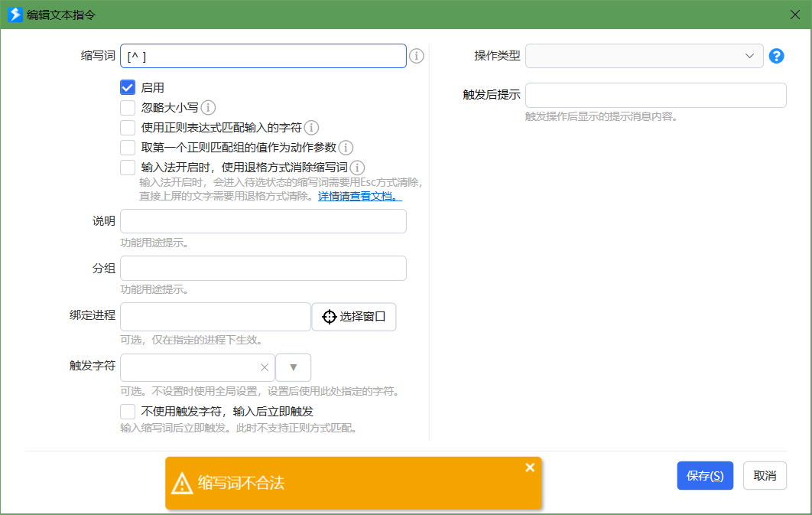Check 取第一个正则匹配组的值作为动作参数

(128, 148)
